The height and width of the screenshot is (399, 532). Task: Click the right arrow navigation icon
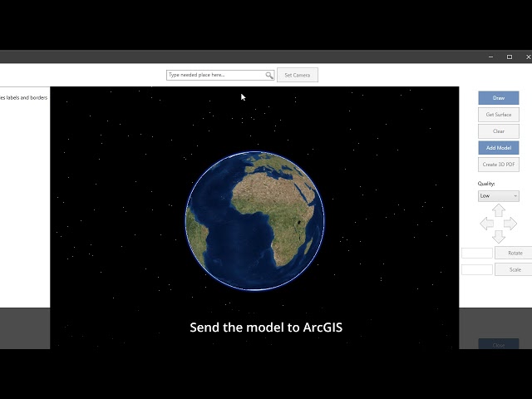pos(510,224)
